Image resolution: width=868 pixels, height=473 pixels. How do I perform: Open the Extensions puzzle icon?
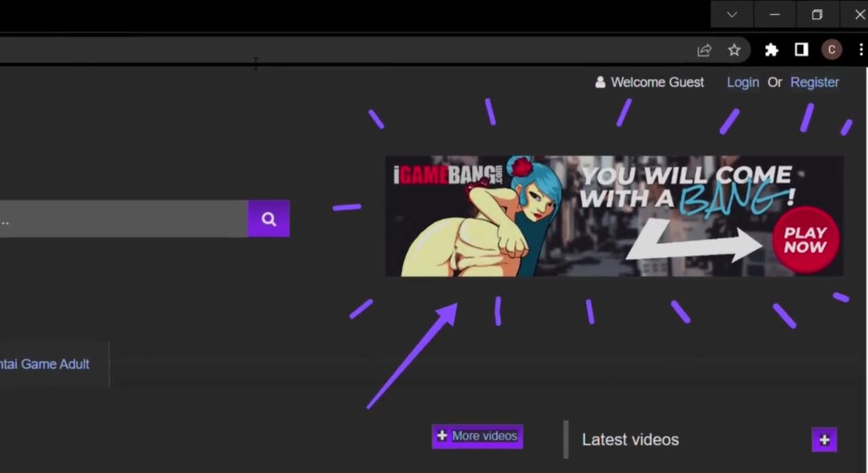coord(771,50)
